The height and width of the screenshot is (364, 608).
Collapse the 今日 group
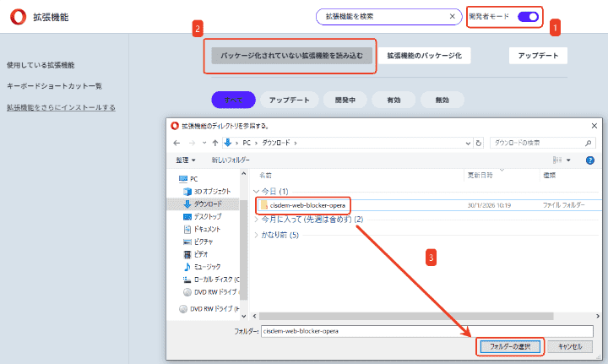coord(257,192)
